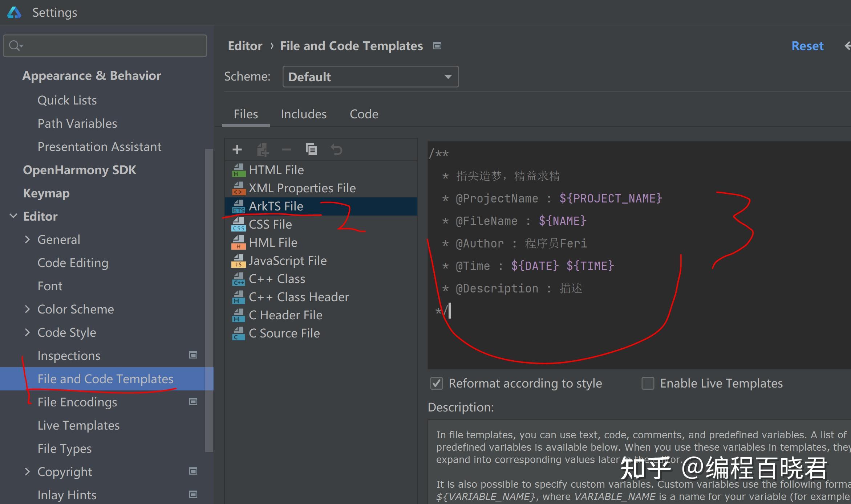
Task: Open the Live Templates settings page
Action: coord(78,425)
